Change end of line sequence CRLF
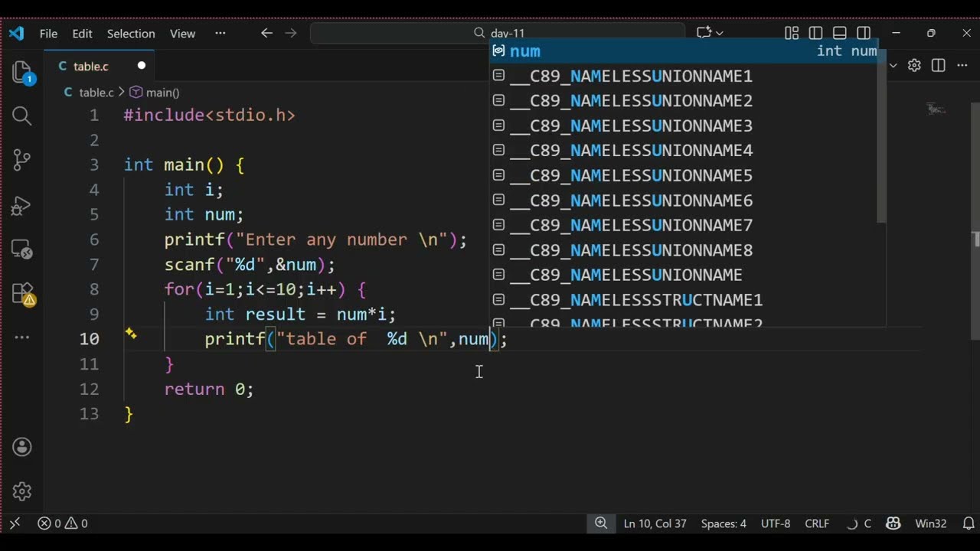The image size is (980, 551). [817, 523]
